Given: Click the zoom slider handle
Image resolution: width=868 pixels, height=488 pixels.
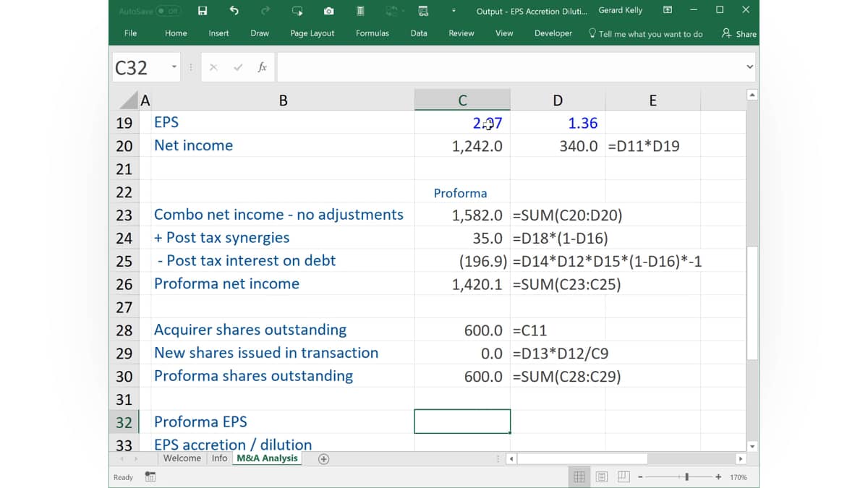Looking at the screenshot, I should click(686, 477).
